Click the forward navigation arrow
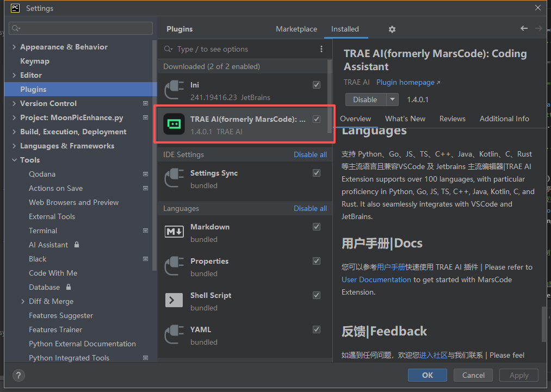 coord(538,28)
